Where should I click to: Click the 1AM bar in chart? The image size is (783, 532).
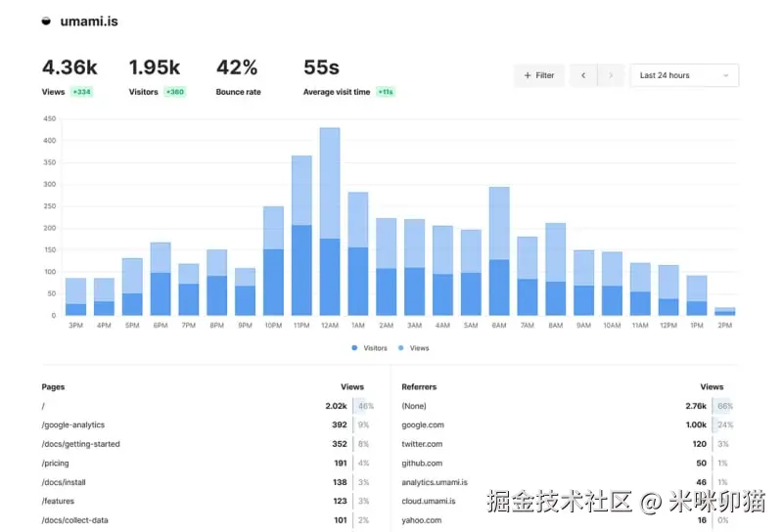358,254
